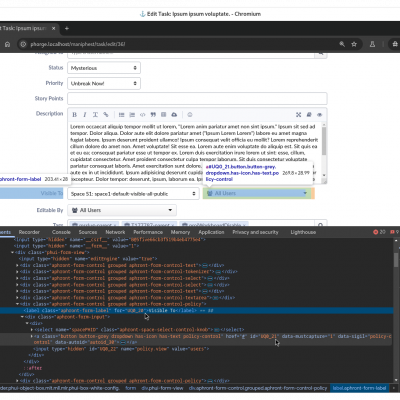Image resolution: width=400 pixels, height=400 pixels.
Task: Select the aphront-form-control-policy breadcrumb
Action: pyautogui.click(x=258, y=388)
